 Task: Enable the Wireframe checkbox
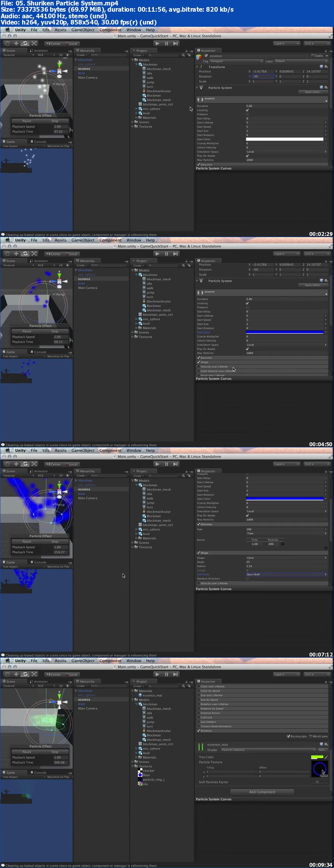click(x=310, y=736)
